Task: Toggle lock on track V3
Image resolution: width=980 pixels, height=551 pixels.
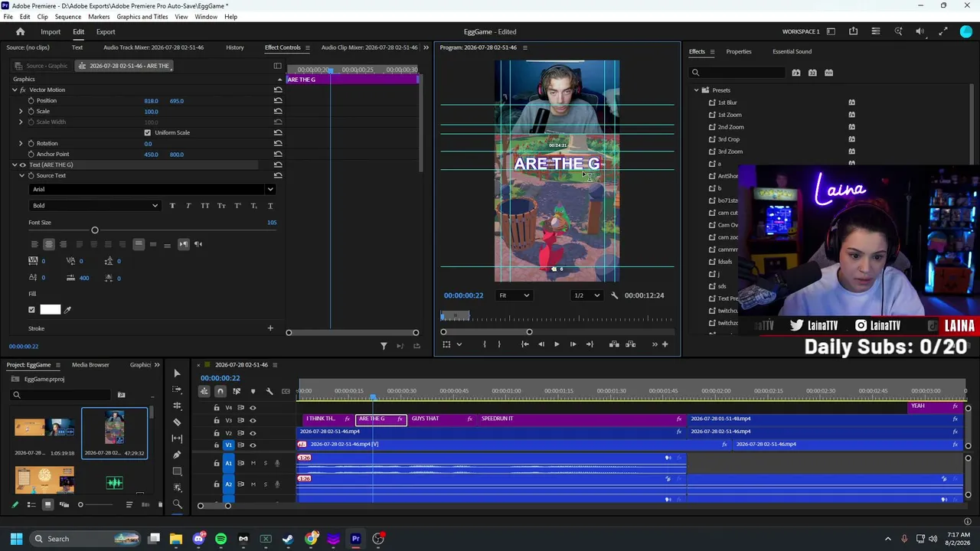Action: tap(216, 420)
